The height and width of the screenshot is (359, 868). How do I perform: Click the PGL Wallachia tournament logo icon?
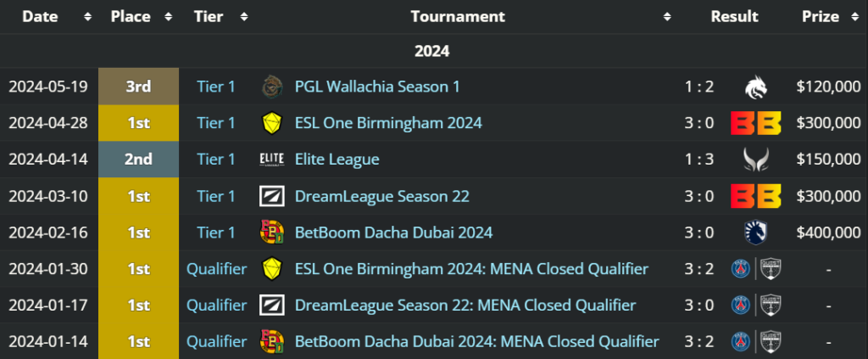click(271, 87)
